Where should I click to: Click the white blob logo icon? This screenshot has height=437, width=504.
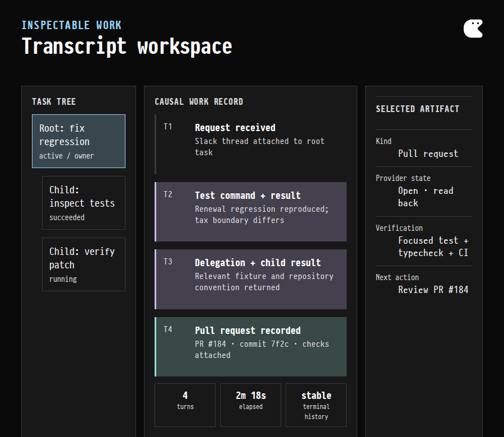tap(473, 29)
